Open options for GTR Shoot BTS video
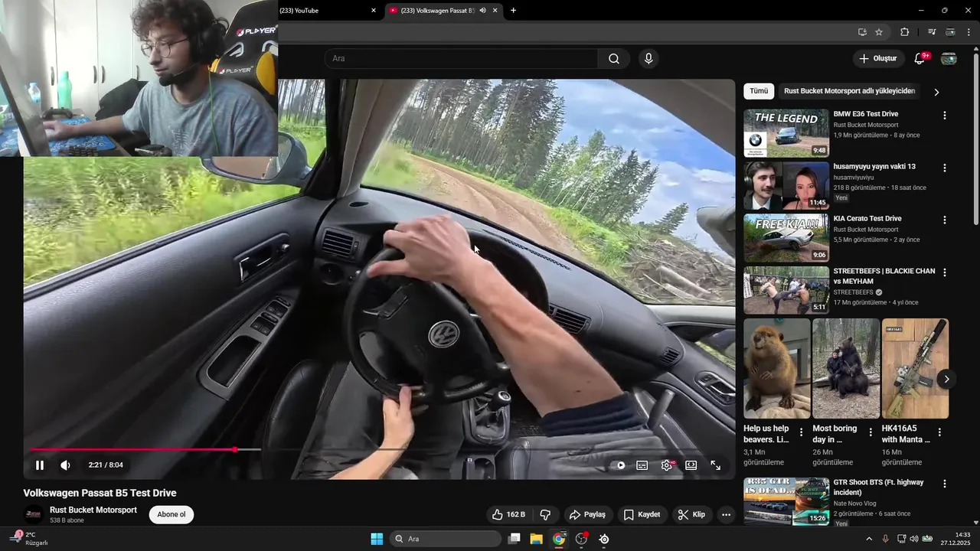 (x=944, y=484)
